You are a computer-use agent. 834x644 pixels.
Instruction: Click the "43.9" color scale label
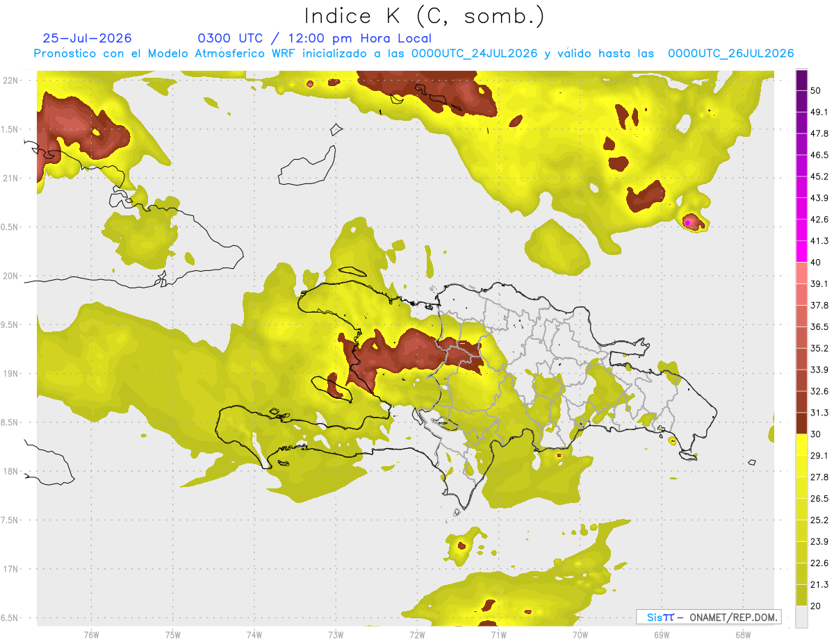click(819, 198)
